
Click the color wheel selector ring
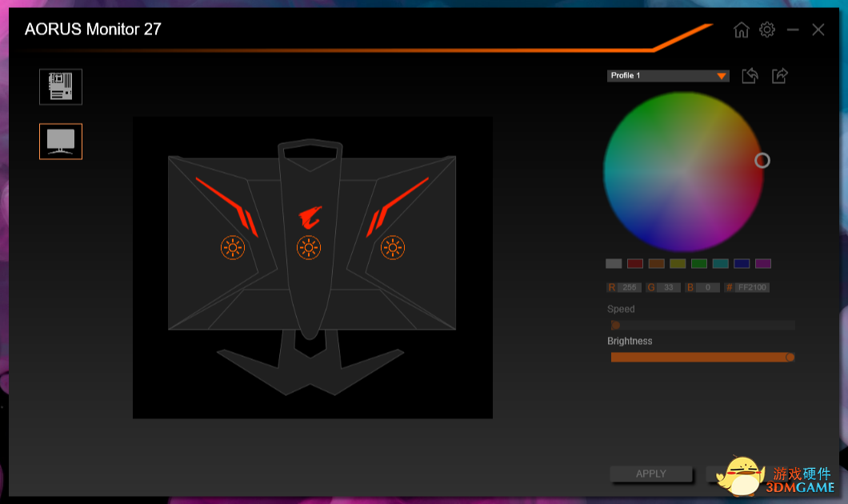pyautogui.click(x=762, y=161)
